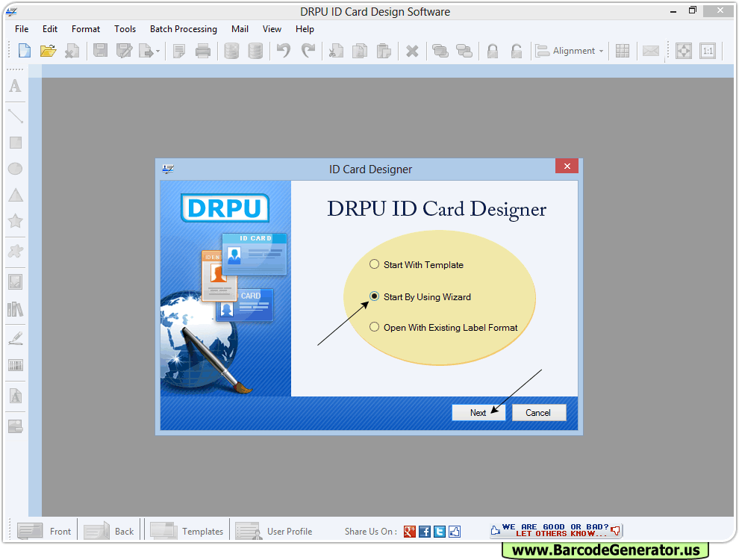The height and width of the screenshot is (560, 739).
Task: Click the thumbs-up like share icon
Action: coord(455,531)
